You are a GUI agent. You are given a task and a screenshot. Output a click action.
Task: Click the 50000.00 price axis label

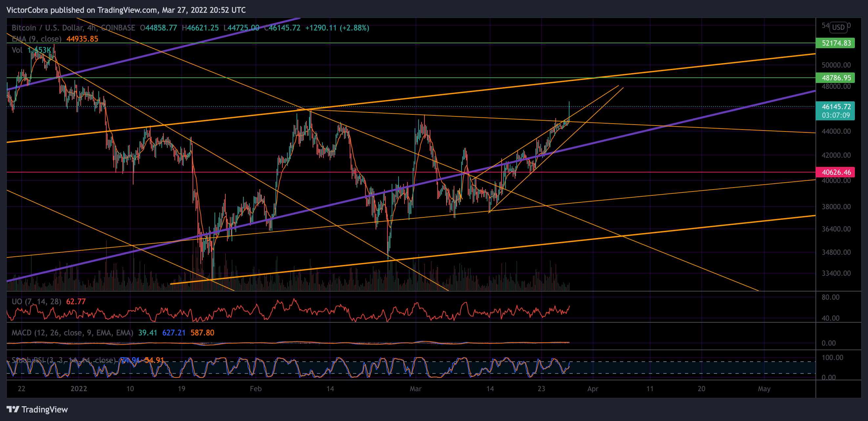836,65
